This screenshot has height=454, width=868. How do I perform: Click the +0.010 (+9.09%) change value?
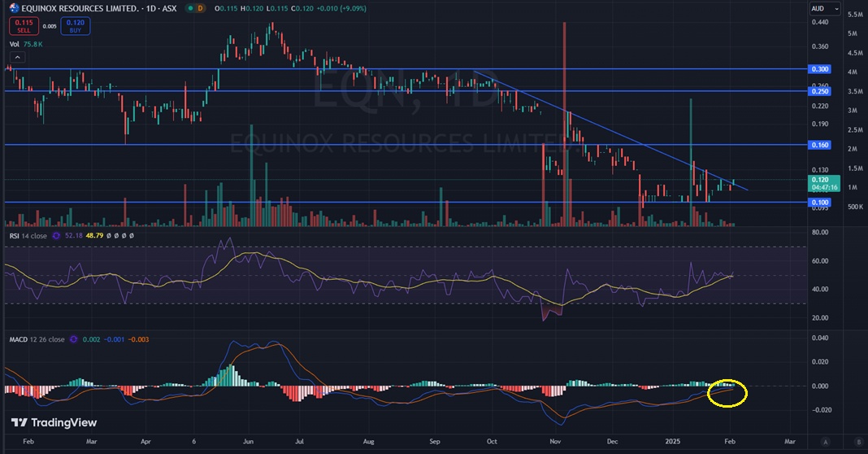tap(340, 8)
